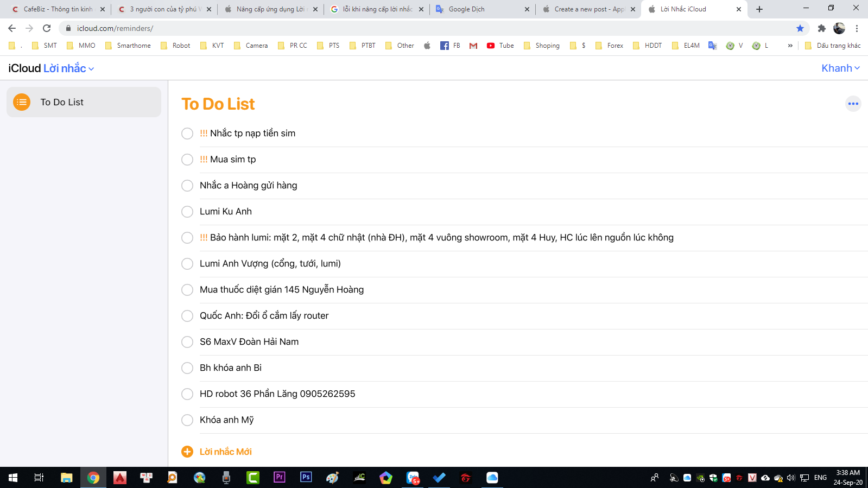Open Adobe Premiere Pro from the taskbar
868x488 pixels.
click(280, 477)
